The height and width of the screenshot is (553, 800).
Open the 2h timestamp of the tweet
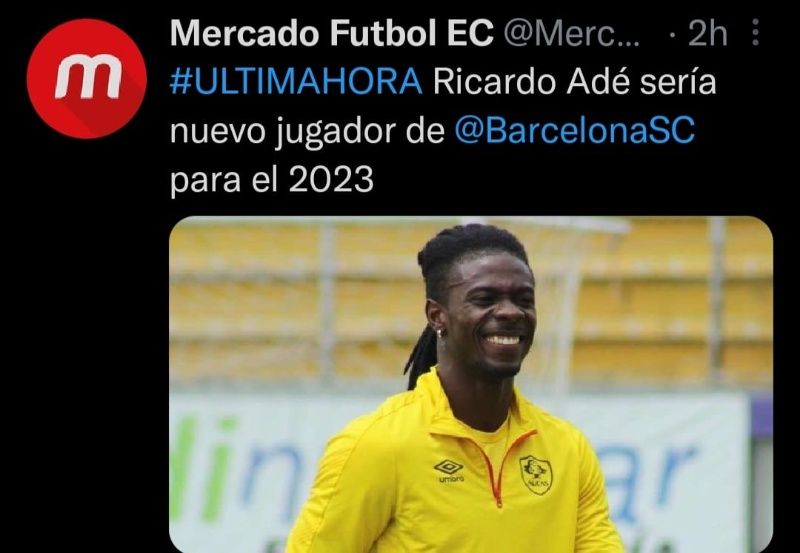(707, 34)
